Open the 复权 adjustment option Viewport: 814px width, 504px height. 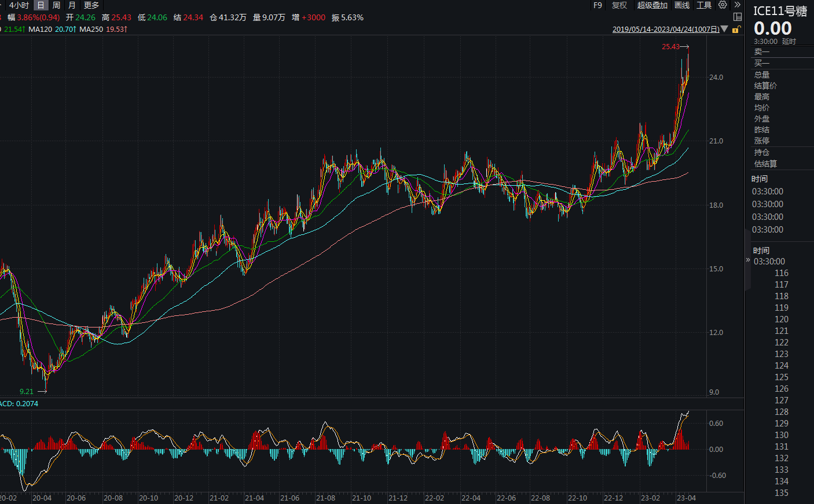tap(619, 5)
